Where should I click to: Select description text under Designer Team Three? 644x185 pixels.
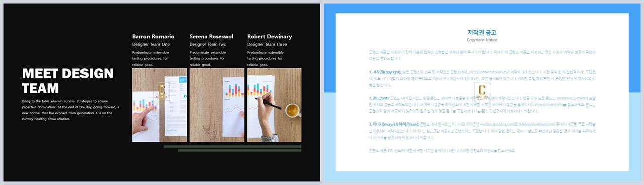[265, 58]
